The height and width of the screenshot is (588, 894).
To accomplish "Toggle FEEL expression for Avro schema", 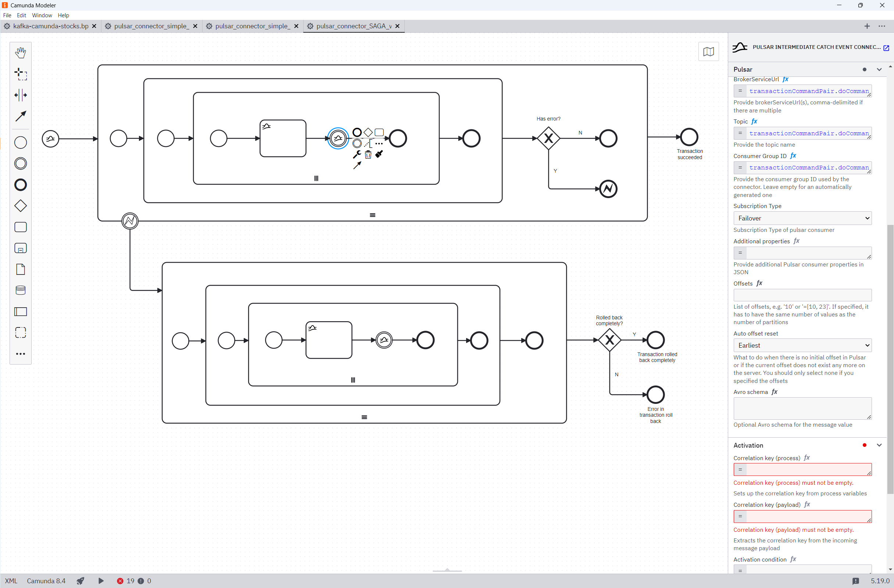I will click(x=775, y=392).
